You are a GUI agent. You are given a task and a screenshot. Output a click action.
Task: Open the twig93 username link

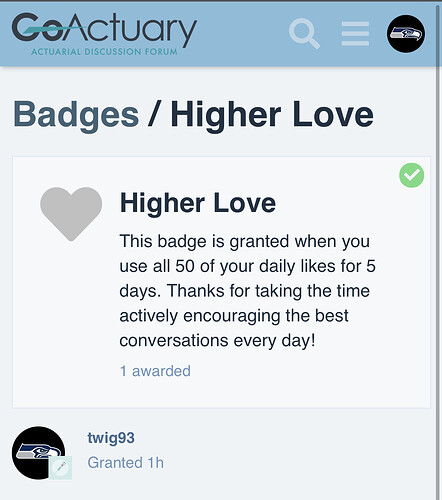tap(111, 438)
